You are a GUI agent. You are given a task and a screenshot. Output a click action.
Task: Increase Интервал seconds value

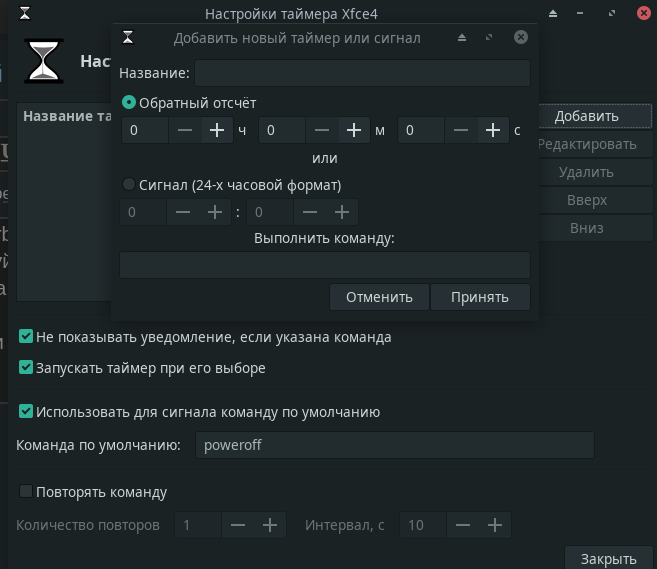[x=495, y=525]
